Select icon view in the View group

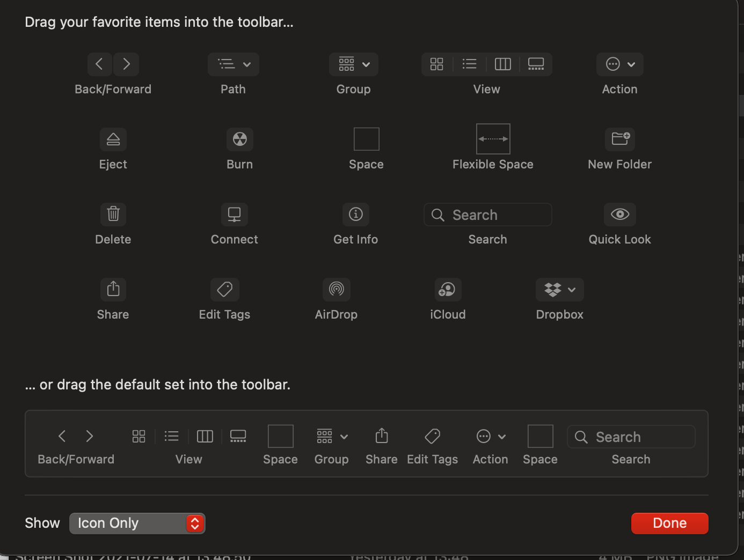tap(436, 64)
